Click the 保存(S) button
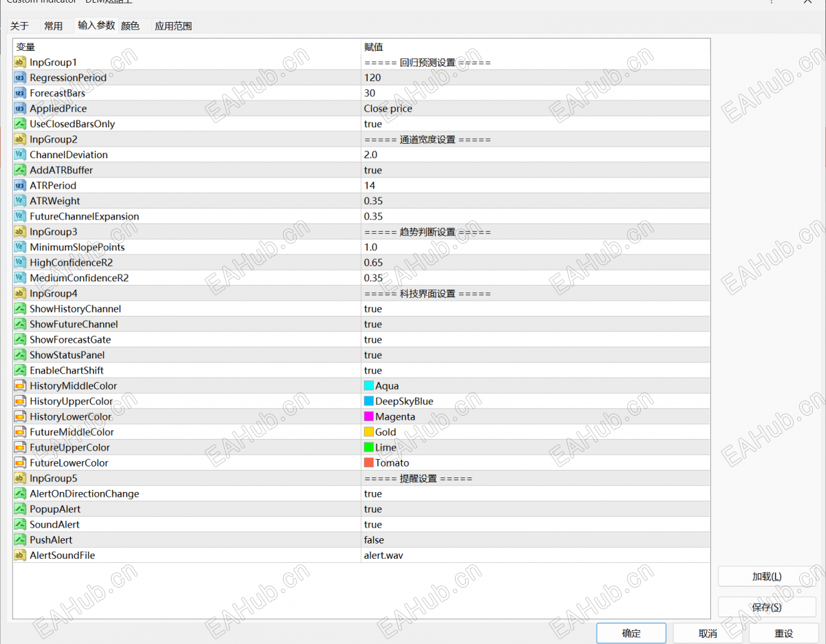826x644 pixels. 767,607
